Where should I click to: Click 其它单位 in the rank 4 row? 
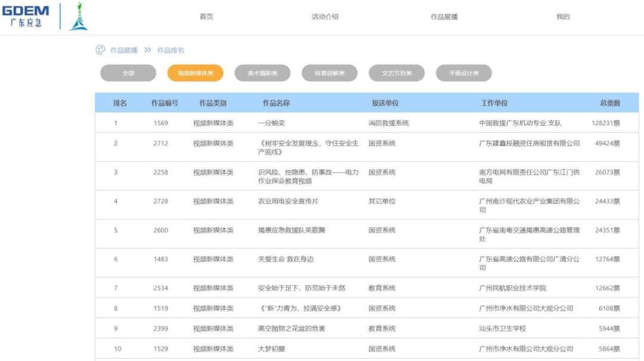[x=382, y=201]
